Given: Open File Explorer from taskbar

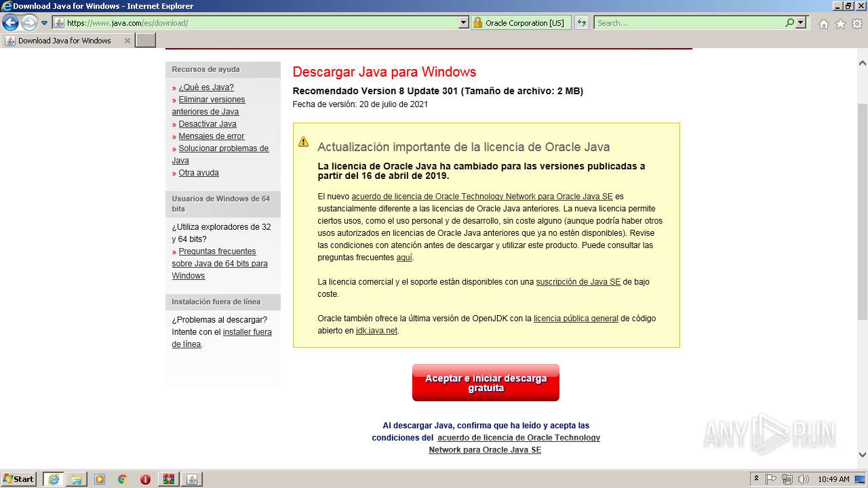Looking at the screenshot, I should coord(77,479).
